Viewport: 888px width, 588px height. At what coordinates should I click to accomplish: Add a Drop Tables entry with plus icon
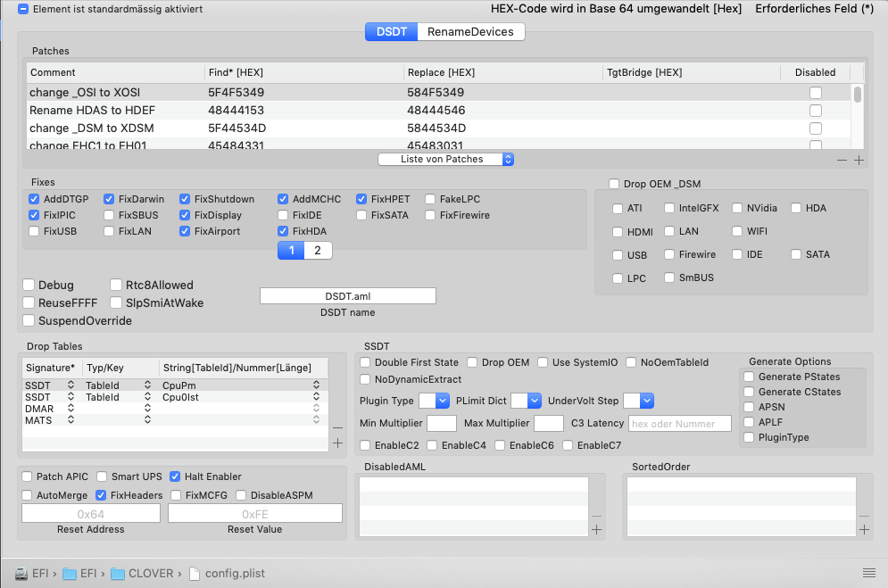tap(337, 443)
